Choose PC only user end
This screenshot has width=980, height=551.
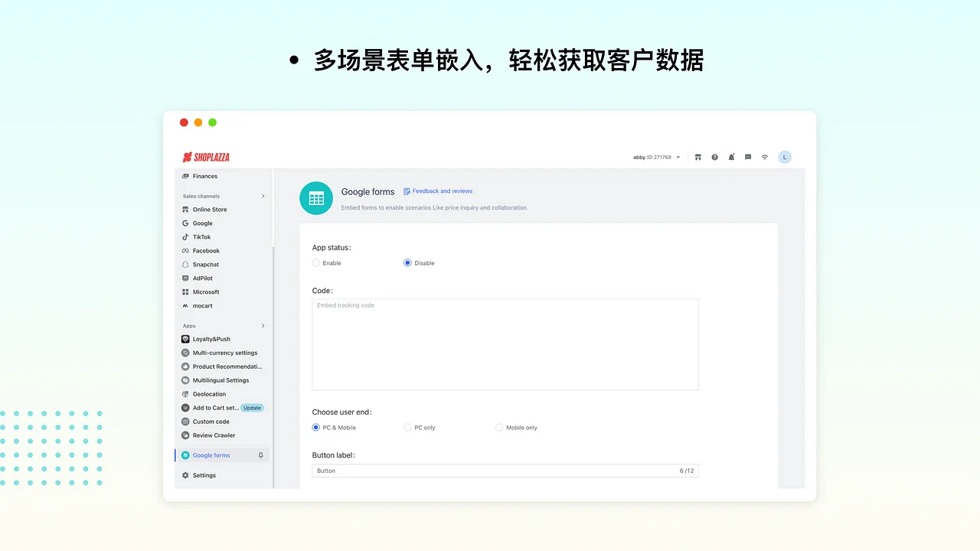(407, 428)
